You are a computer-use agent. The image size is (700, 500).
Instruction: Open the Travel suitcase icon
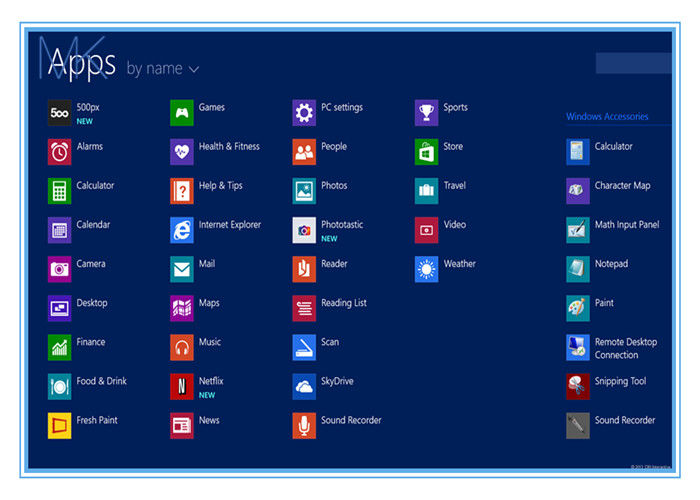[x=426, y=191]
